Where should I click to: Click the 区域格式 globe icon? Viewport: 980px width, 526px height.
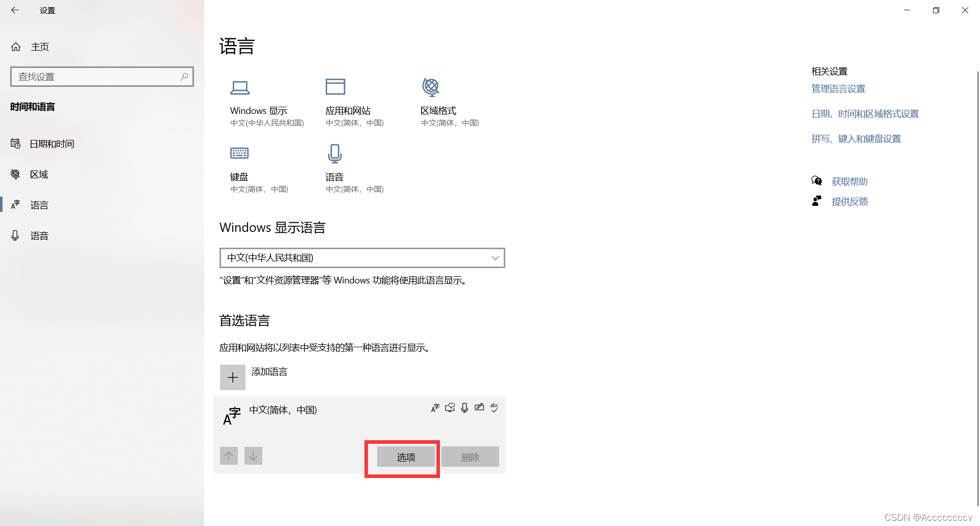pyautogui.click(x=431, y=87)
